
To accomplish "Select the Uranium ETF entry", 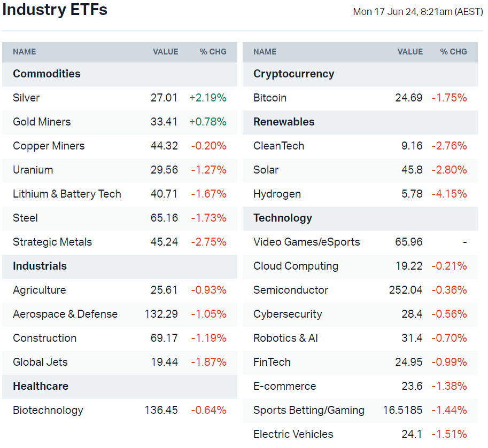I will [x=33, y=170].
